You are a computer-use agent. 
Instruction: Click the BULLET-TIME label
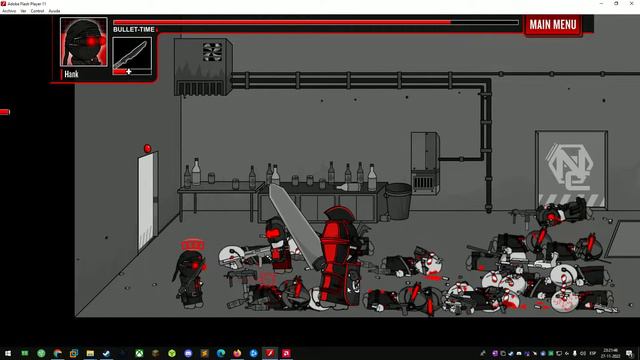click(134, 29)
